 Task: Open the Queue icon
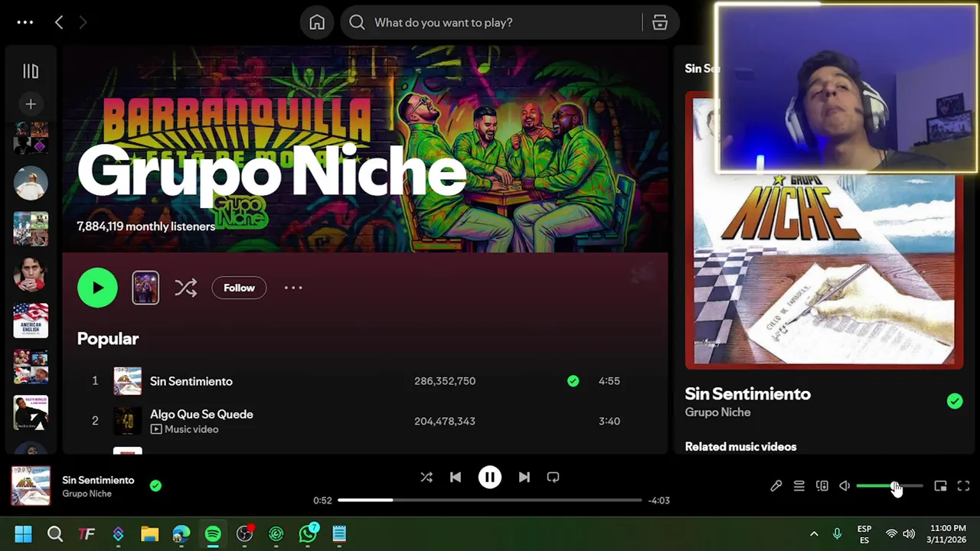[x=799, y=486]
